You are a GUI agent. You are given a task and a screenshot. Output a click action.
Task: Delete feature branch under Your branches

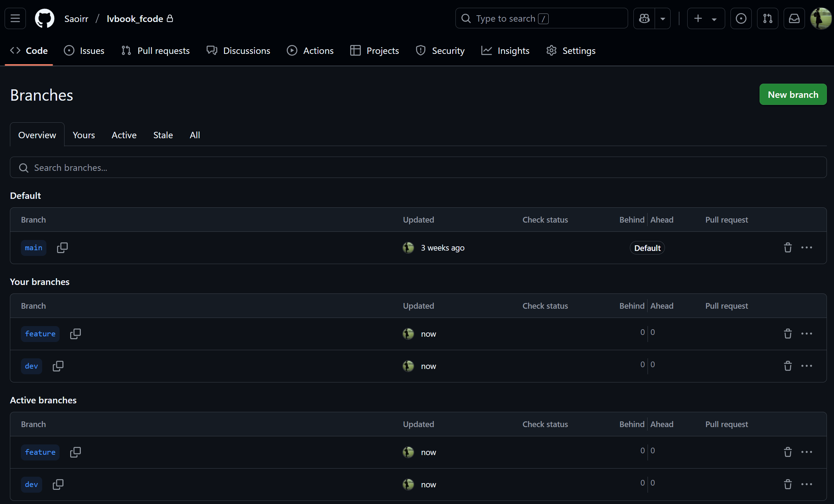click(x=788, y=334)
